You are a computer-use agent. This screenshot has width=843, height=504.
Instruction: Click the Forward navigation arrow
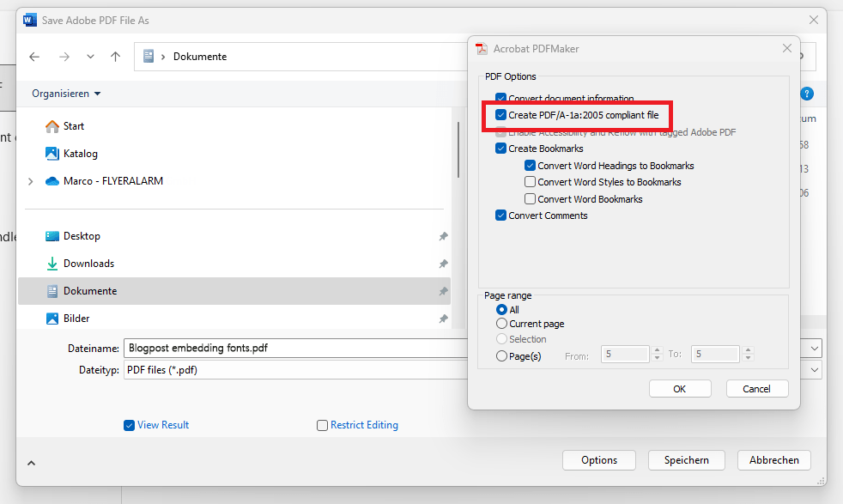[x=64, y=57]
